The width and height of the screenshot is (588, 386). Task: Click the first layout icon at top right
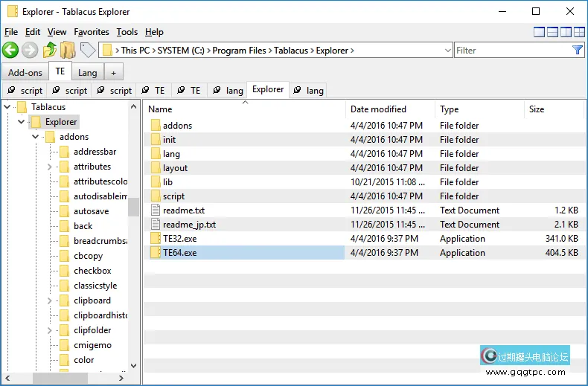click(x=540, y=32)
